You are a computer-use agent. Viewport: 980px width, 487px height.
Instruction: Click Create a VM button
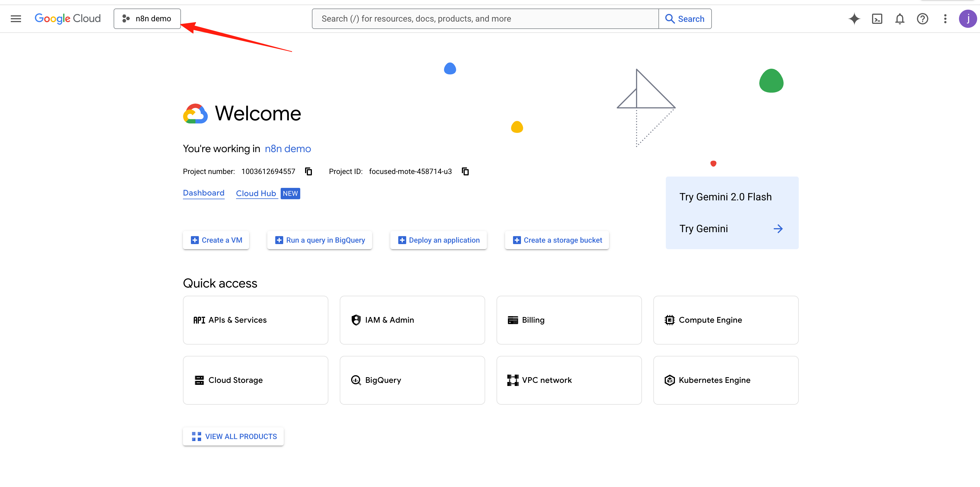coord(216,240)
